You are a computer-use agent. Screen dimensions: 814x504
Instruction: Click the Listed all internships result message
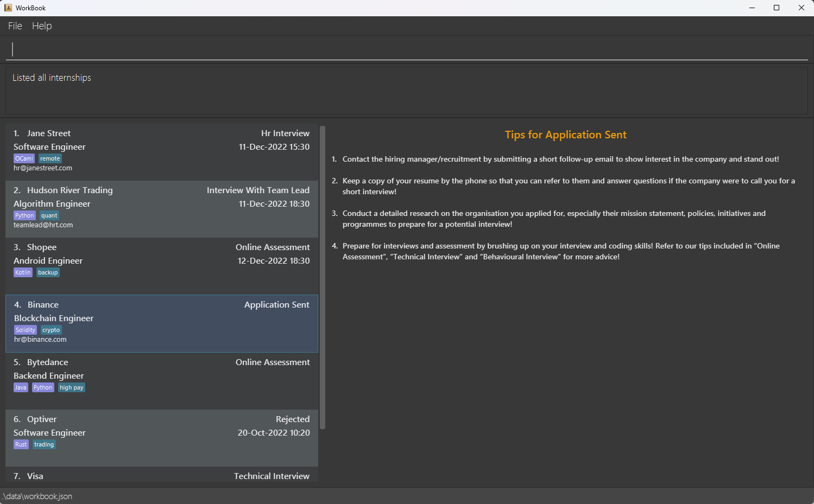point(52,78)
